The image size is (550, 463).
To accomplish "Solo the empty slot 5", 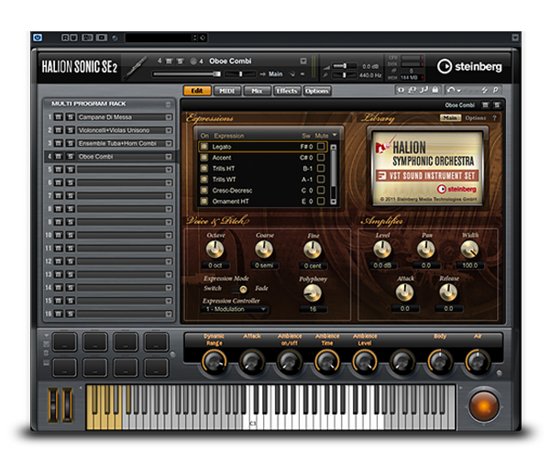I will point(71,169).
